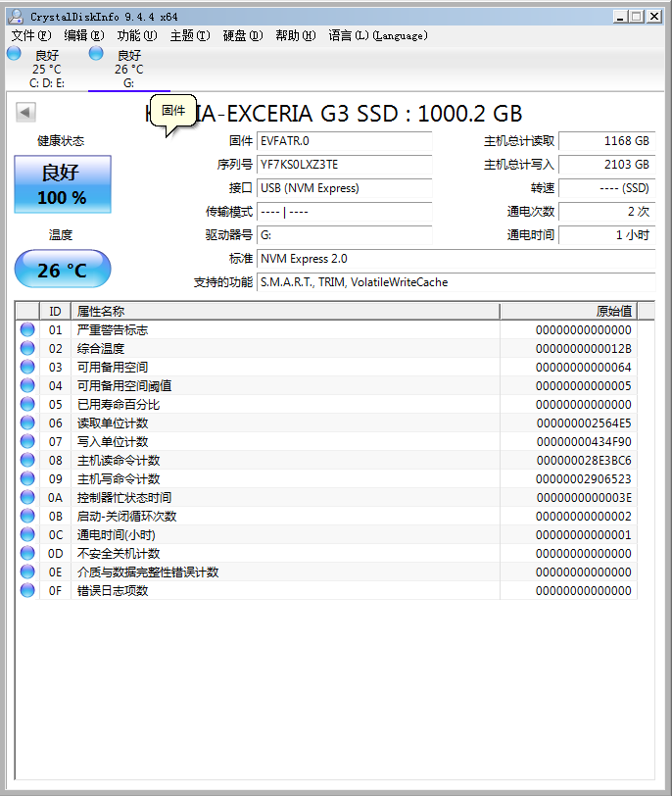Click blue health orb for C: D: E: disk
672x796 pixels.
point(14,53)
